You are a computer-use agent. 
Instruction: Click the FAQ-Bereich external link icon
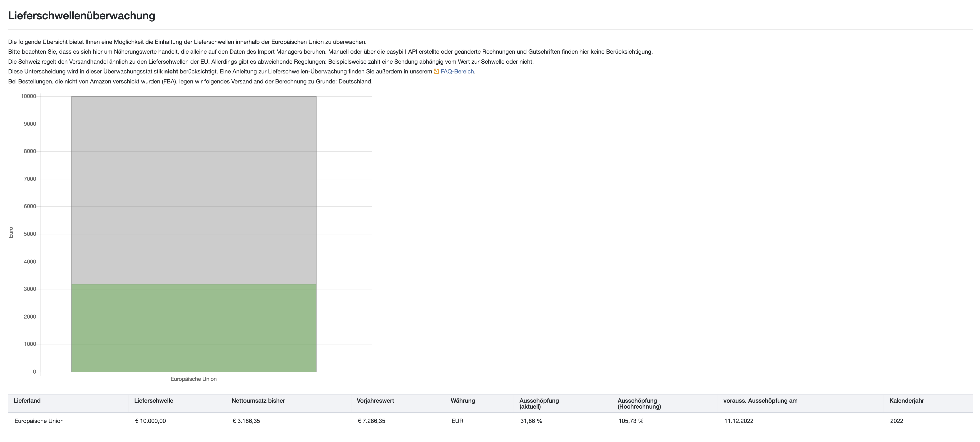coord(436,71)
